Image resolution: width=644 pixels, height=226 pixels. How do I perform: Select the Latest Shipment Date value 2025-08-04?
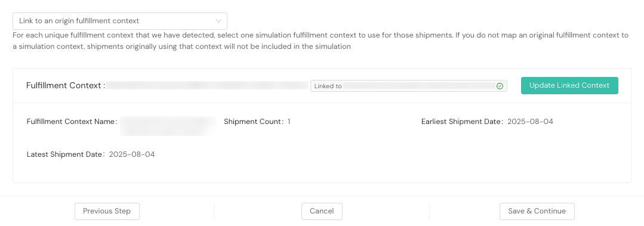[132, 154]
